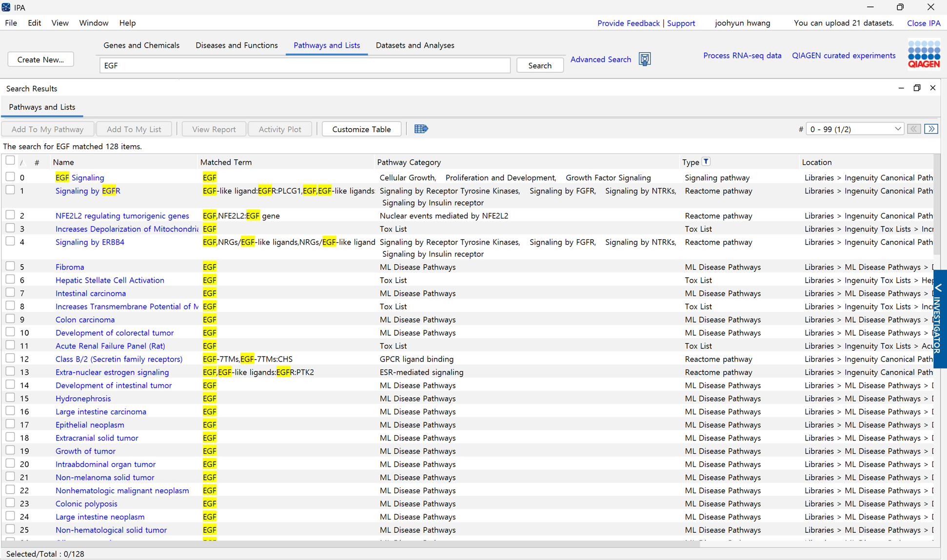Open the Intestinal carcinoma pathway link
This screenshot has height=560, width=947.
point(91,293)
